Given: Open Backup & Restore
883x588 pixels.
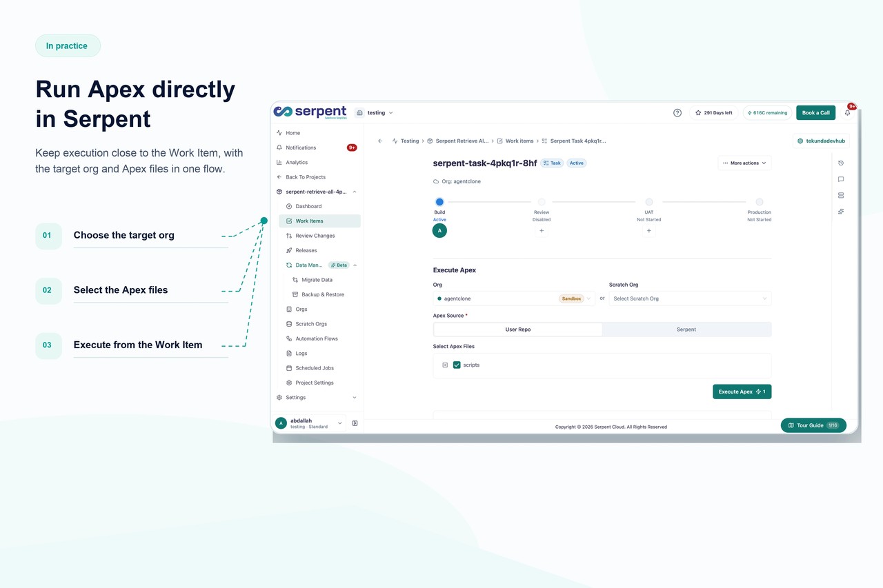Looking at the screenshot, I should point(323,294).
